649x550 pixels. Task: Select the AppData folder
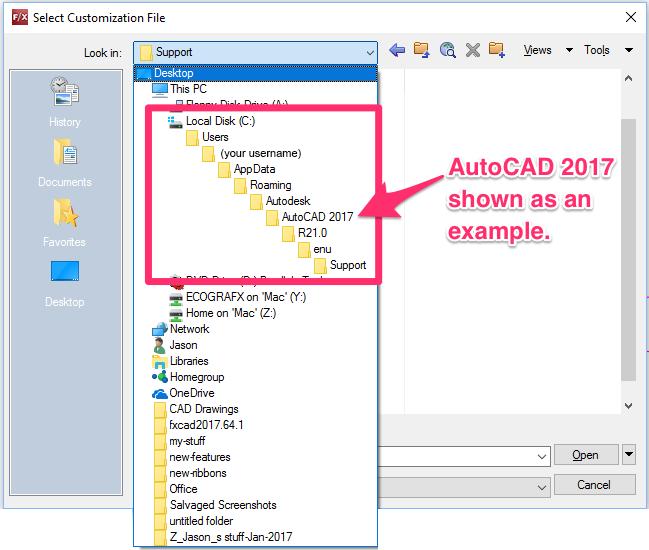(x=247, y=169)
